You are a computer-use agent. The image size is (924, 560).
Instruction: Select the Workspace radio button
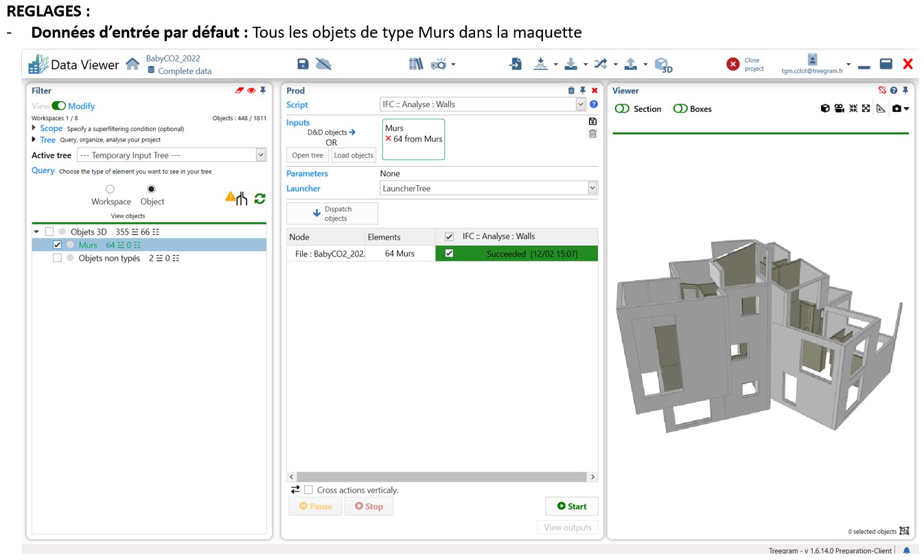[x=110, y=189]
